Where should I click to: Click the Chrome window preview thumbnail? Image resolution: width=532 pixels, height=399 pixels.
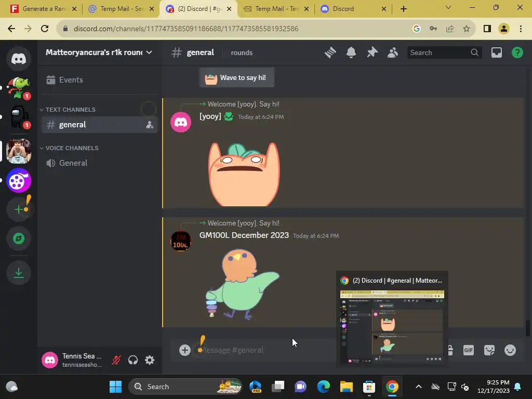(x=392, y=326)
